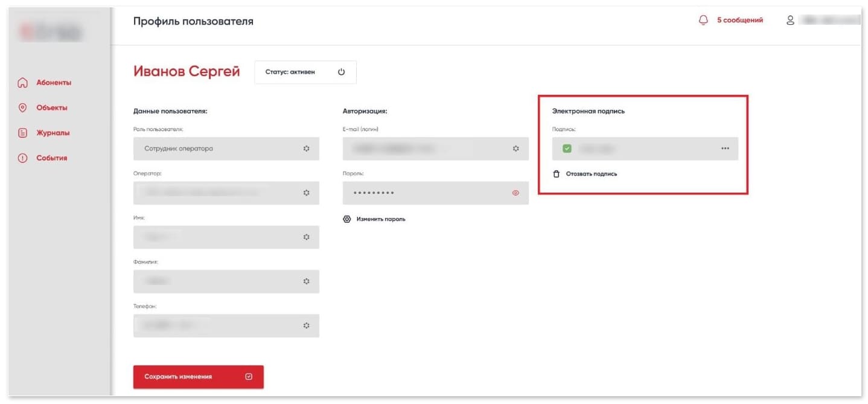Toggle the Статус: активен switch
Screen dimensions: 868x404
click(x=305, y=72)
